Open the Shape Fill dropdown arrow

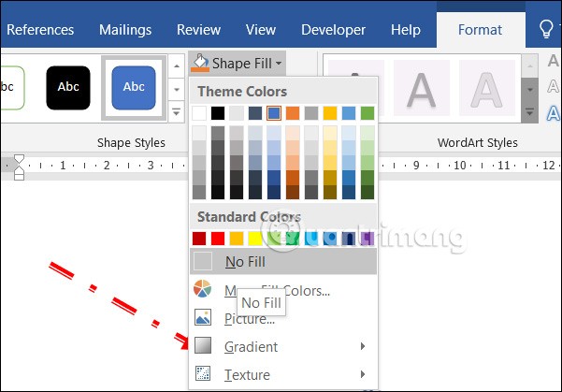(x=280, y=63)
